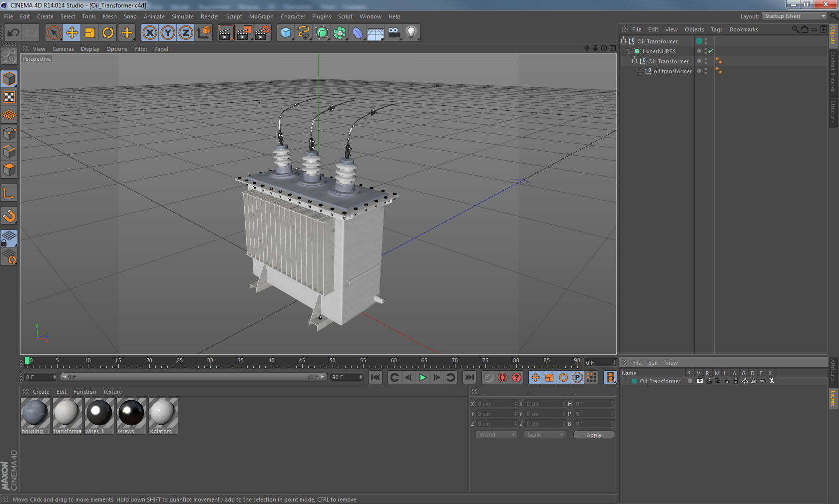Open the vertical Content Browser tab
The height and width of the screenshot is (504, 839).
tap(833, 71)
